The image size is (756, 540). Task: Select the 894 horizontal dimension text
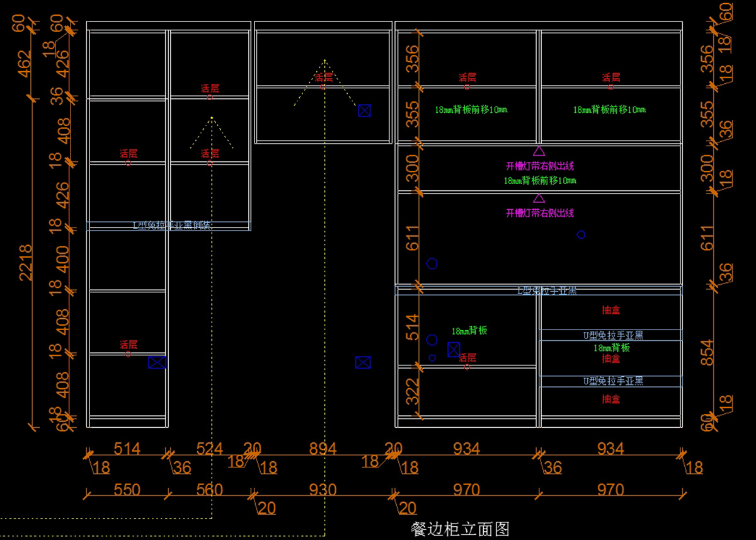[x=323, y=449]
